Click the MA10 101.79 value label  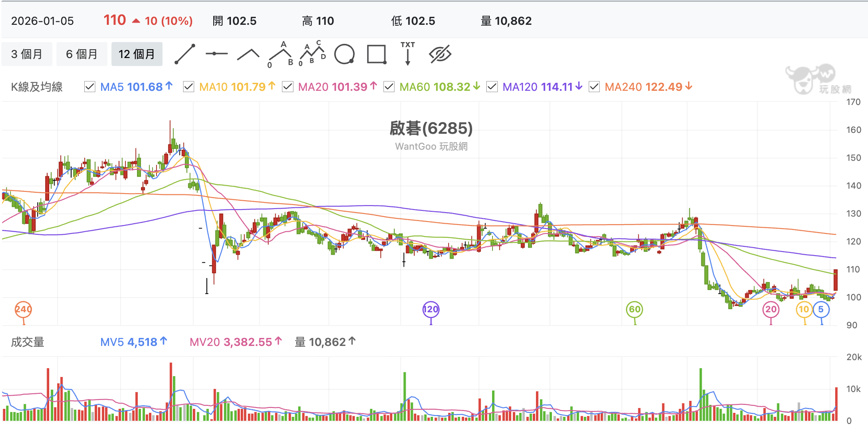tap(237, 87)
